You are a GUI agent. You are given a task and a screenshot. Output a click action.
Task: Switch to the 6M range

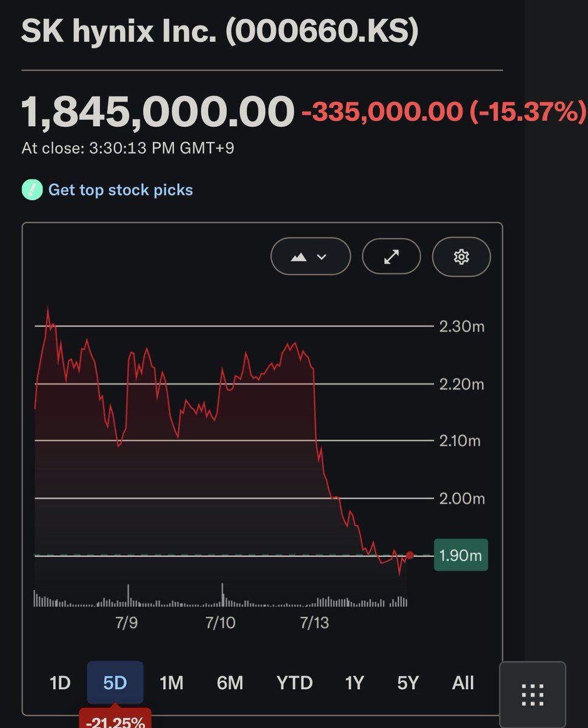[x=230, y=683]
